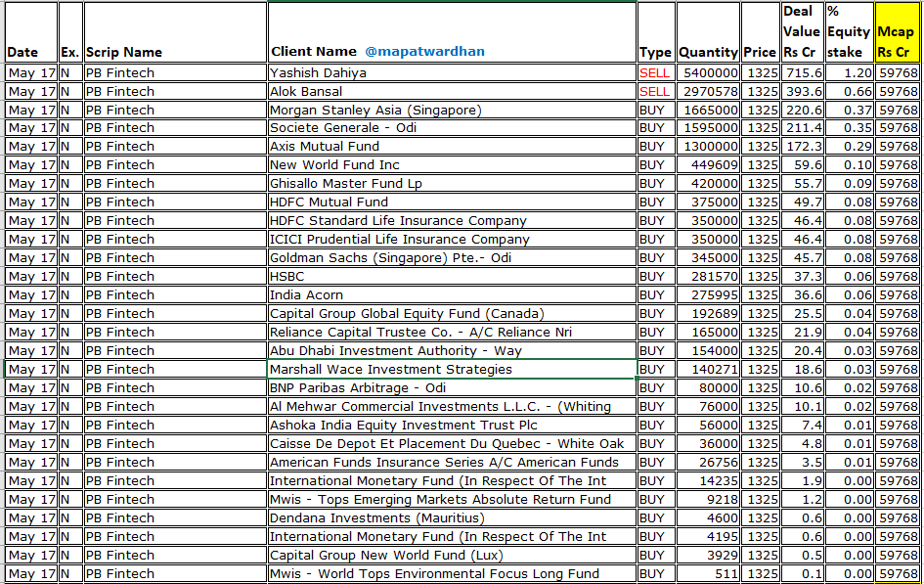Select Abu Dhabi Investment Authority - Way cell
The height and width of the screenshot is (584, 924).
coord(452,350)
